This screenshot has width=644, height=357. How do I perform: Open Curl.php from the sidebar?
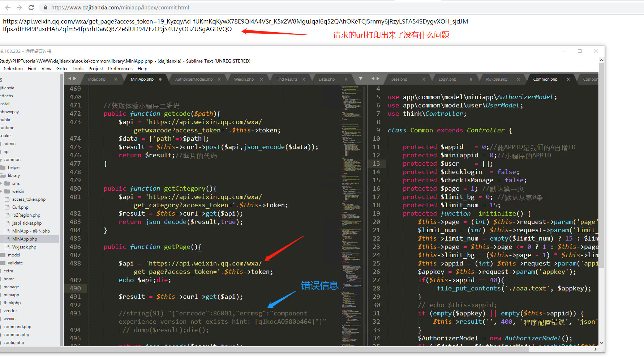(x=20, y=207)
